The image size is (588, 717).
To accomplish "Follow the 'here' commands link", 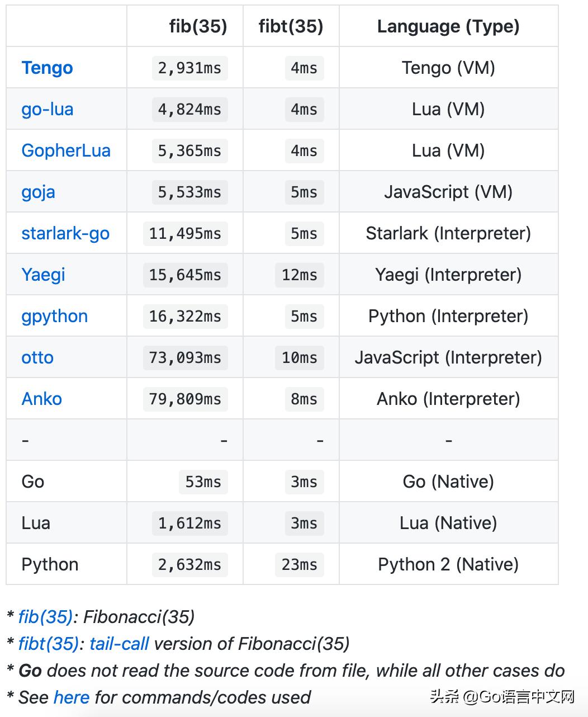I will (x=72, y=697).
